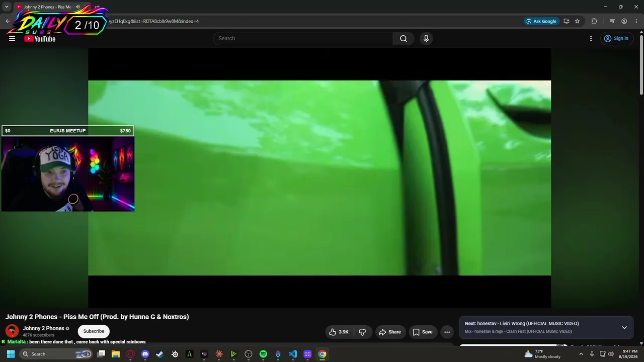Open Chrome media controls icon

tap(612, 21)
